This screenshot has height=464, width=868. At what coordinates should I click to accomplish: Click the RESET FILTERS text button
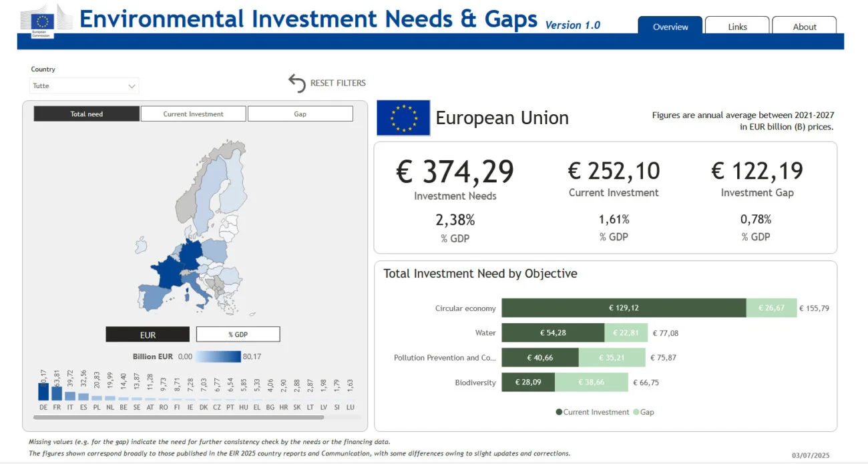[x=338, y=83]
